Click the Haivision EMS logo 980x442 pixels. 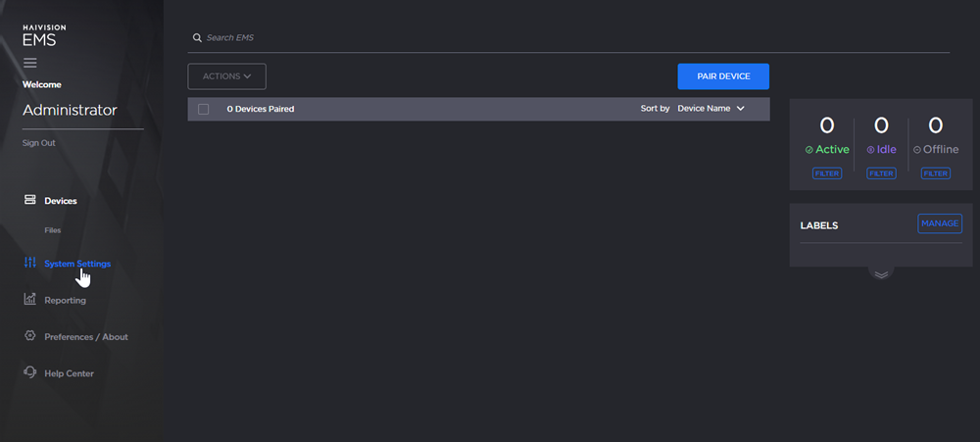(x=39, y=36)
